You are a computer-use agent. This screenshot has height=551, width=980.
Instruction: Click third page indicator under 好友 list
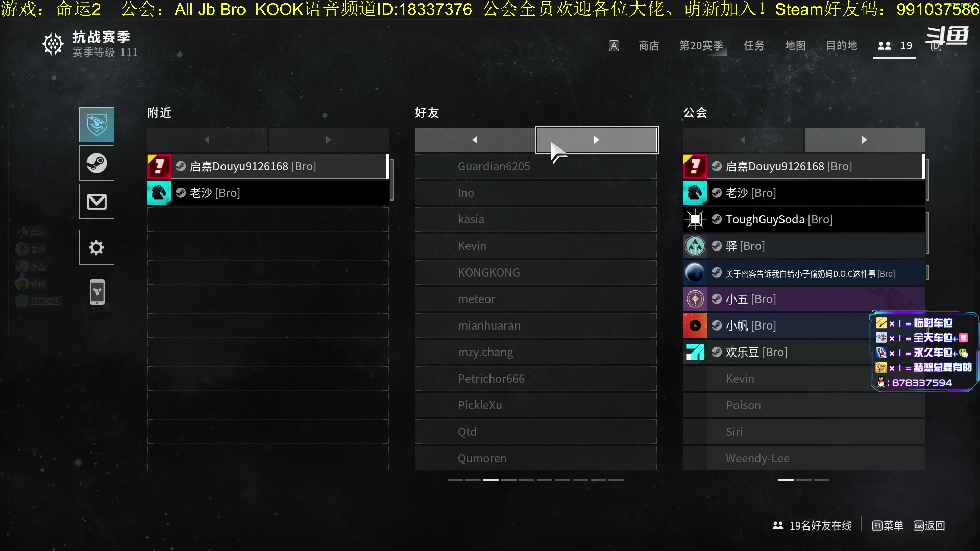pyautogui.click(x=491, y=480)
